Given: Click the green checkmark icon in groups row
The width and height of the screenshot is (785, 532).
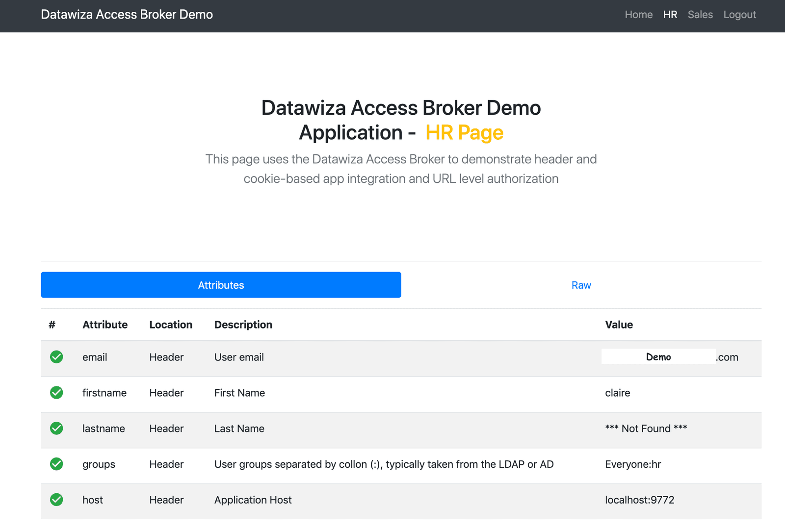Looking at the screenshot, I should coord(56,464).
